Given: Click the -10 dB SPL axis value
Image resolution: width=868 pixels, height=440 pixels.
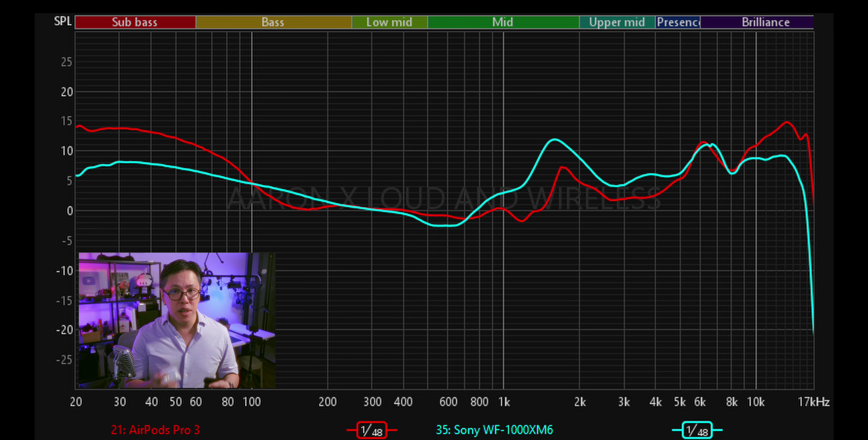Looking at the screenshot, I should pyautogui.click(x=64, y=271).
